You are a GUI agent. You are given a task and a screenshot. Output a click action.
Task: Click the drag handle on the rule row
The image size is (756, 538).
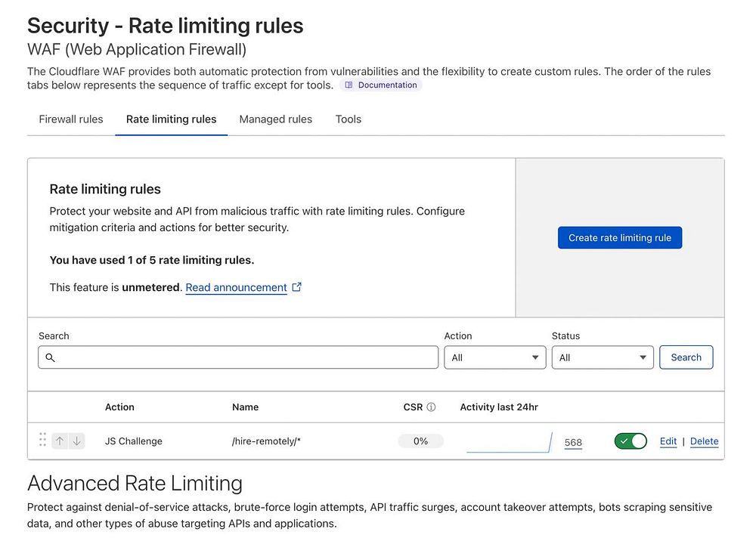coord(42,441)
